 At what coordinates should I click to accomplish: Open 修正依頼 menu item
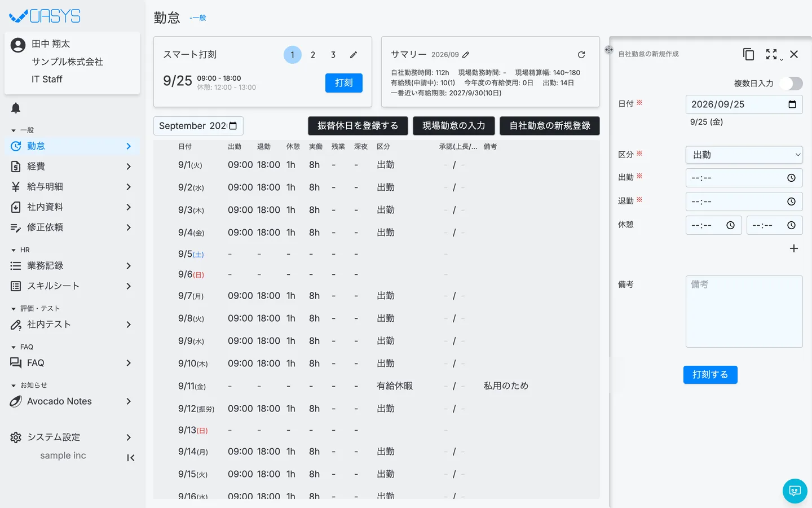pyautogui.click(x=72, y=227)
